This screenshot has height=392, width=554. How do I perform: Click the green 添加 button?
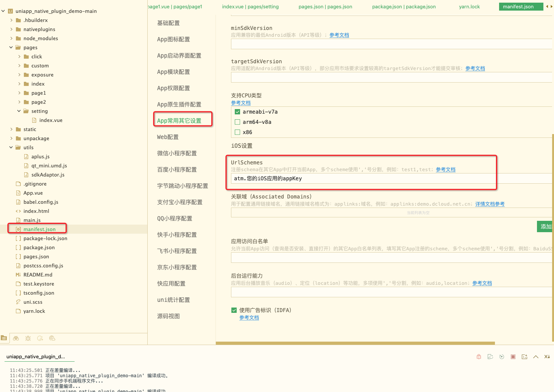(545, 226)
